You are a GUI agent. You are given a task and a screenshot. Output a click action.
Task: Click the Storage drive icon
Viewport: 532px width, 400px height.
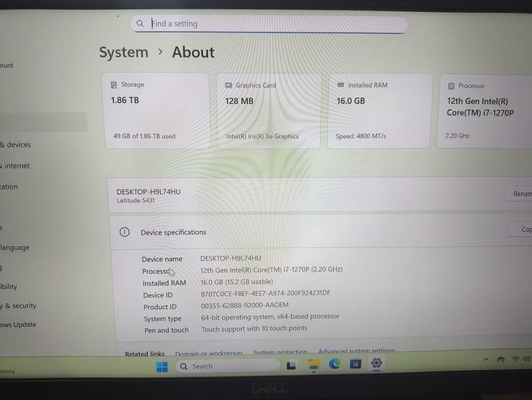(x=114, y=85)
